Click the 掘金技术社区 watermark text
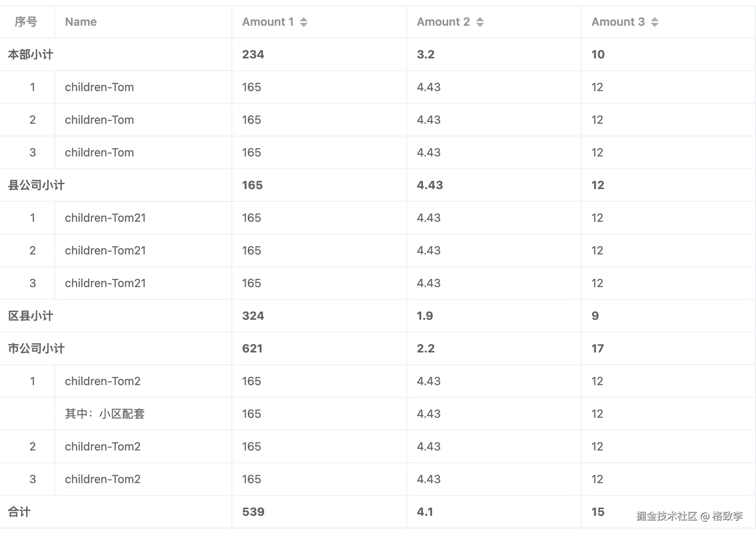The image size is (756, 535). click(666, 516)
